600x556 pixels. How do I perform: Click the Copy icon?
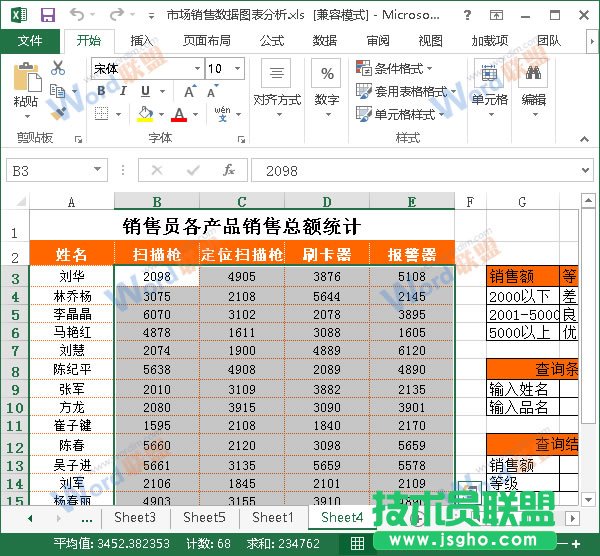tap(58, 91)
